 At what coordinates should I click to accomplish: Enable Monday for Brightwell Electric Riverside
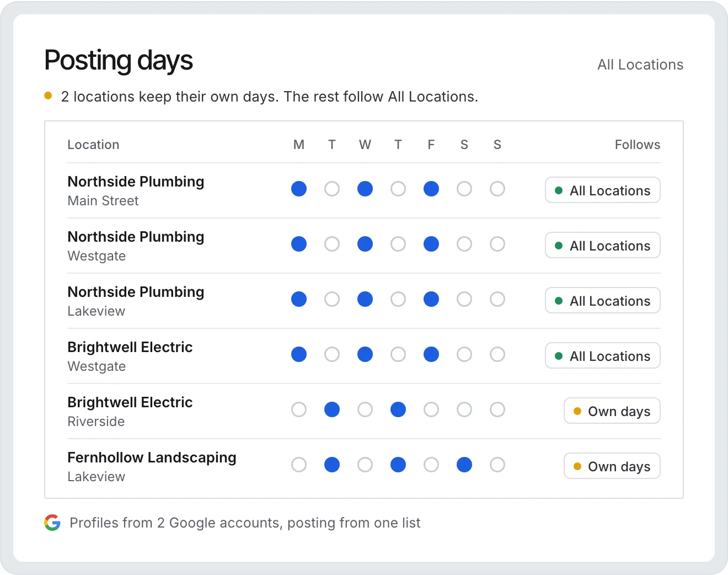tap(299, 409)
